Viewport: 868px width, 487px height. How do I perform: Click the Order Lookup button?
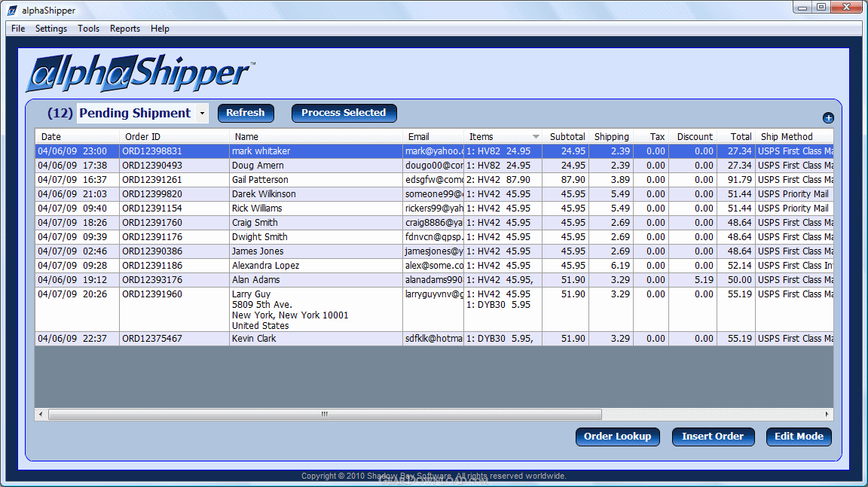tap(617, 437)
